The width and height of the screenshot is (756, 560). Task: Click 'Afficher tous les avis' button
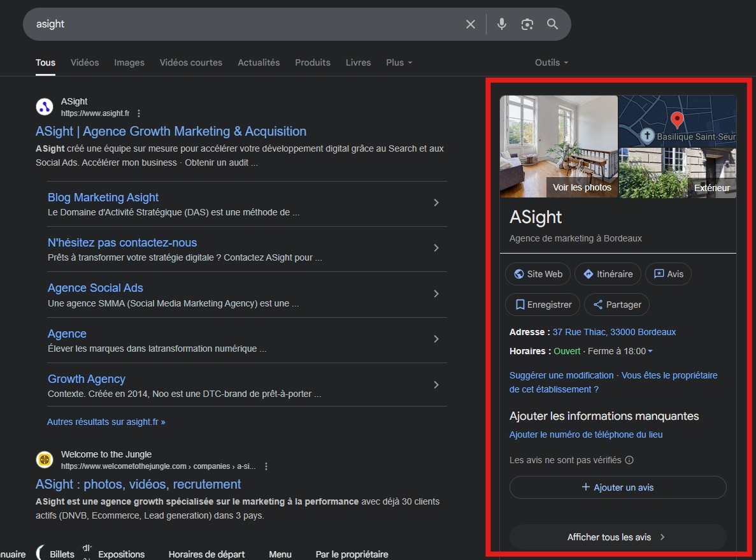click(618, 537)
